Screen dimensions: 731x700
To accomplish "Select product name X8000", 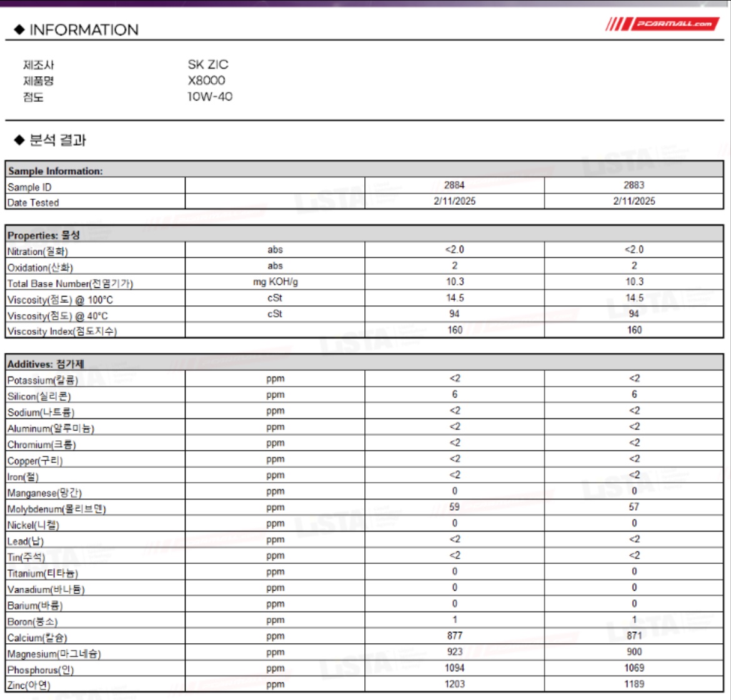I will pos(207,80).
